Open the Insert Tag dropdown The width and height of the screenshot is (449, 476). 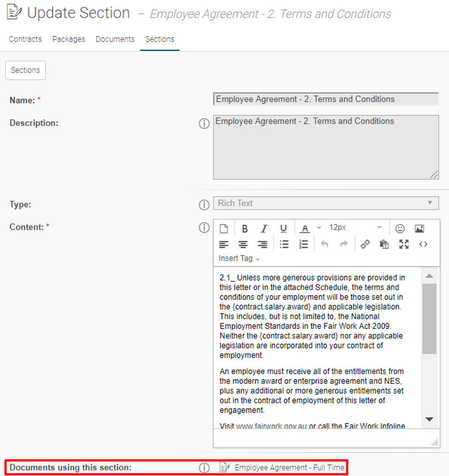pos(236,258)
